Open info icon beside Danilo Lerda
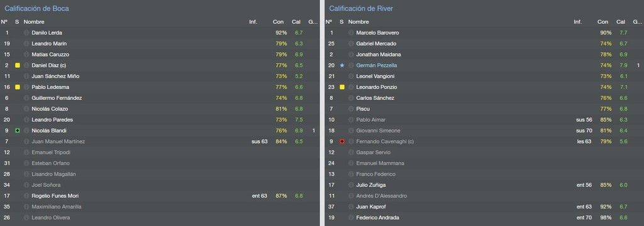 26,33
